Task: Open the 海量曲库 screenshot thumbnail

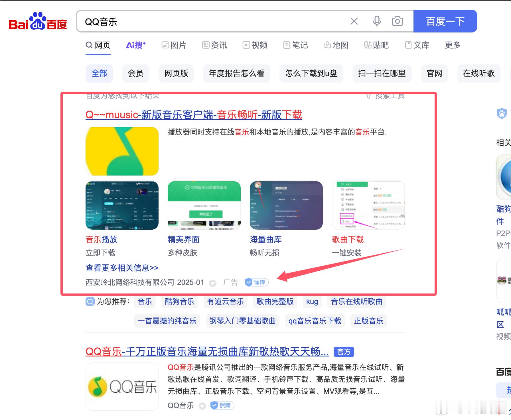Action: pyautogui.click(x=286, y=205)
